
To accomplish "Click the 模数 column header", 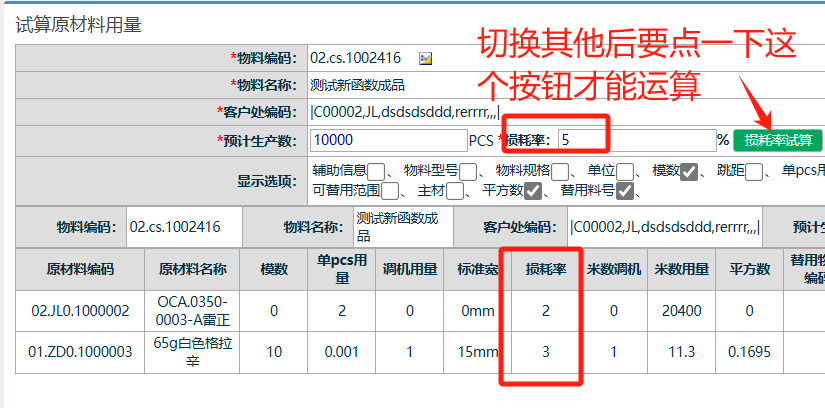I will tap(274, 270).
